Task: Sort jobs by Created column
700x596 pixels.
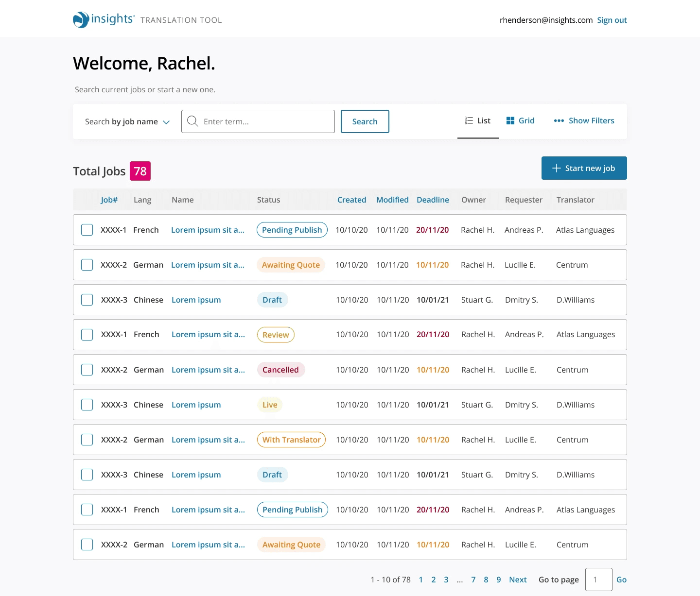Action: tap(352, 200)
